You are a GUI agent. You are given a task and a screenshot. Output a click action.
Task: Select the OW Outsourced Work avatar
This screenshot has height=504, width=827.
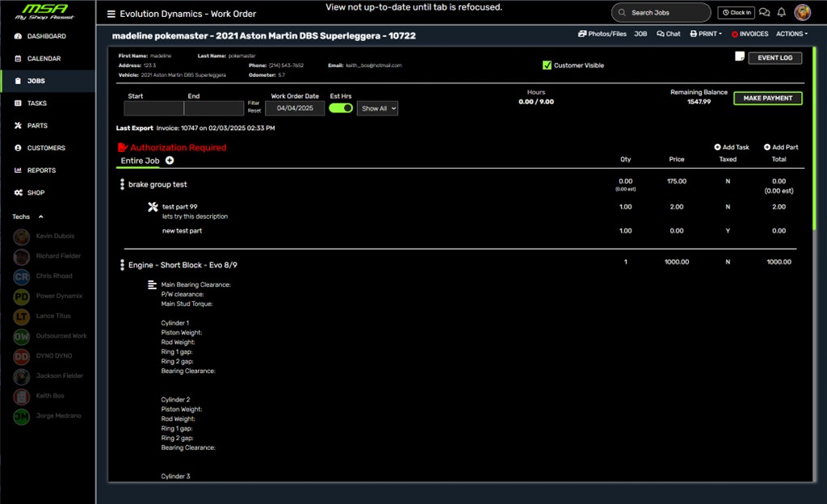coord(22,336)
